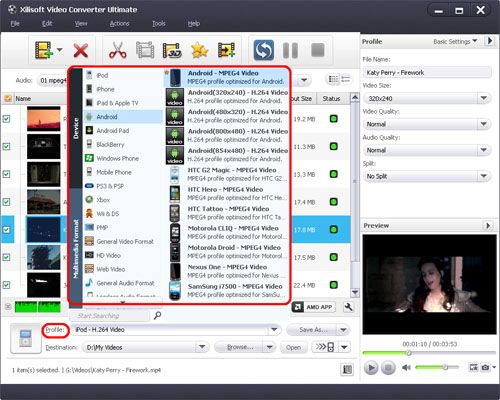Select Android device category

pyautogui.click(x=123, y=117)
